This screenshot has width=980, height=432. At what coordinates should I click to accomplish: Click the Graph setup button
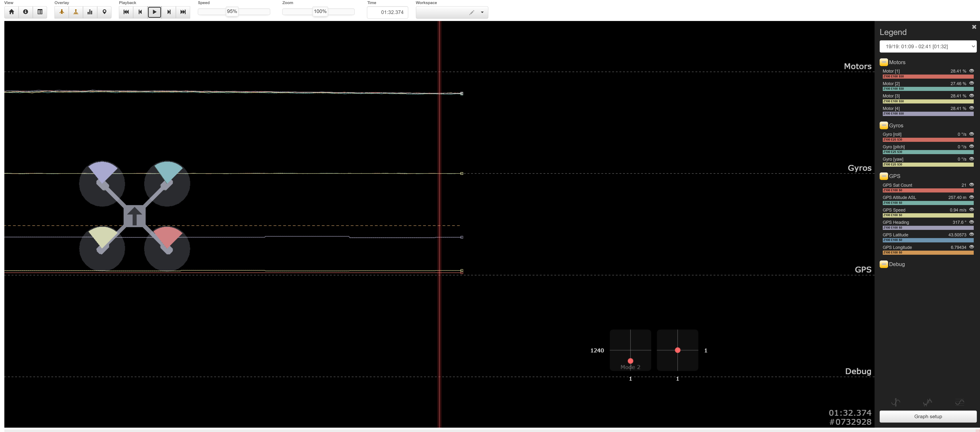point(927,416)
